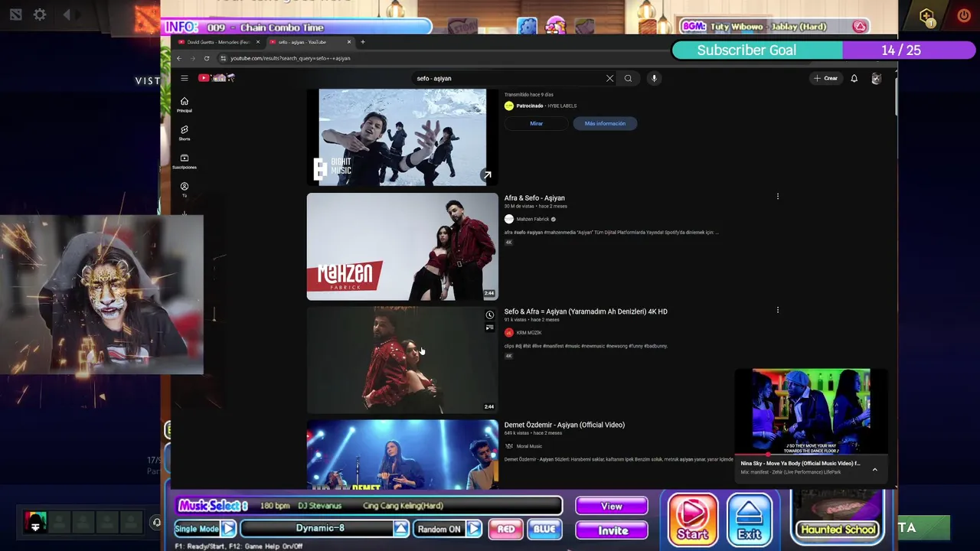This screenshot has height=551, width=980.
Task: Open Afra & Sefo - Aşiyan video title
Action: click(x=534, y=198)
